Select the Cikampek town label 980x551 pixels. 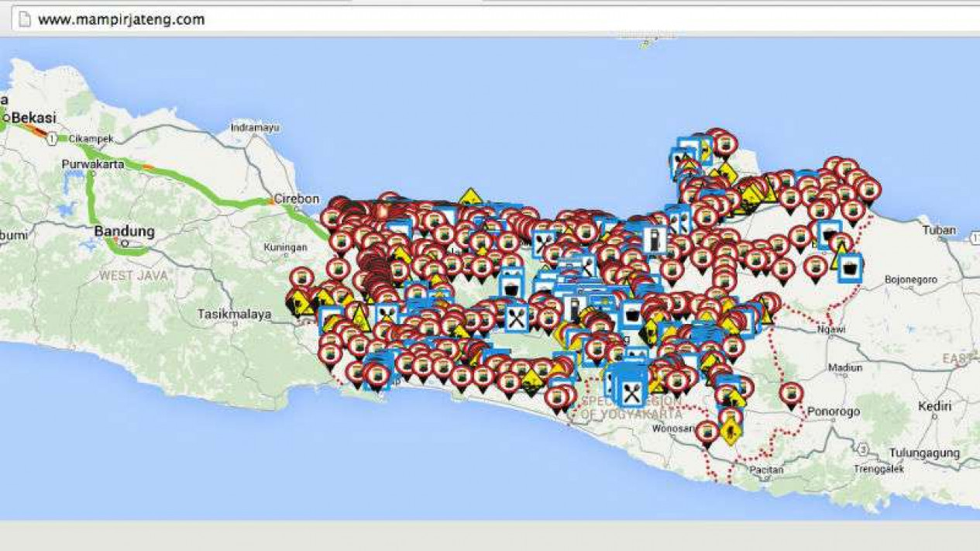pos(91,139)
